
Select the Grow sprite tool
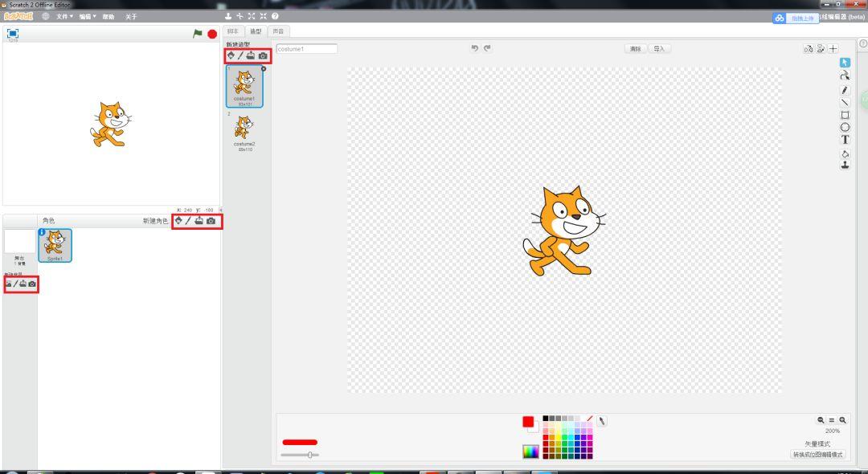pyautogui.click(x=252, y=17)
